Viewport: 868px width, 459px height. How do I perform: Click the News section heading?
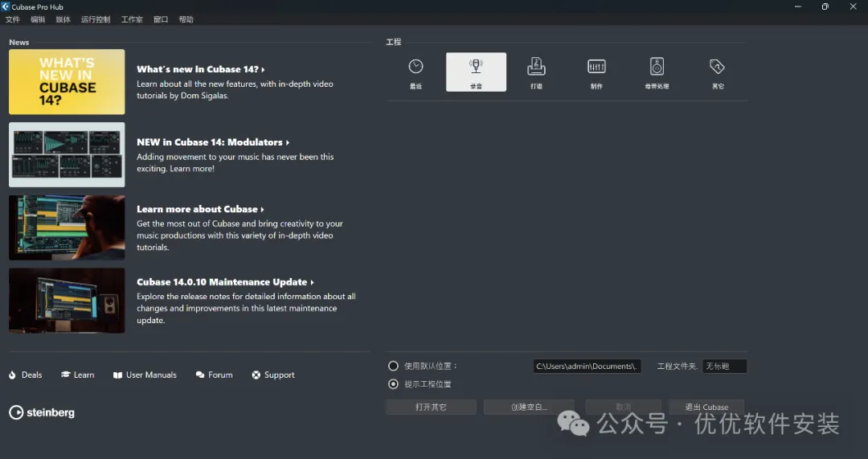click(18, 42)
